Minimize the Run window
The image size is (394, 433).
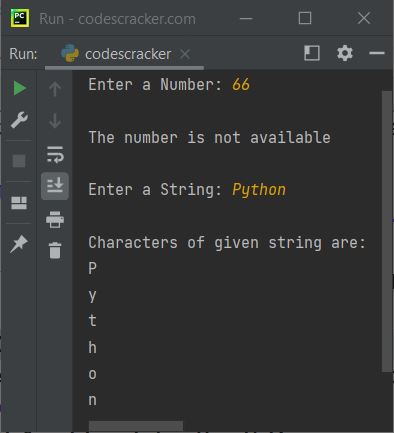(246, 18)
